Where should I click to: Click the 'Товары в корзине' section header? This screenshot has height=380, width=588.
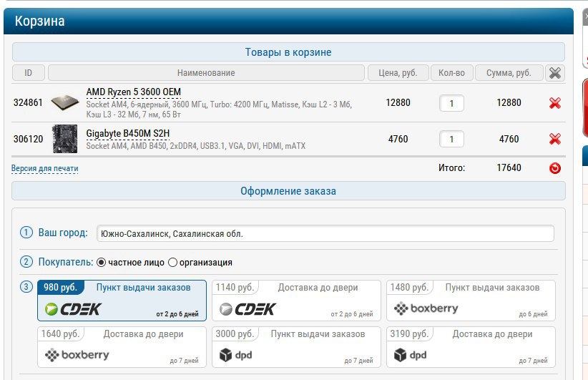pyautogui.click(x=288, y=52)
